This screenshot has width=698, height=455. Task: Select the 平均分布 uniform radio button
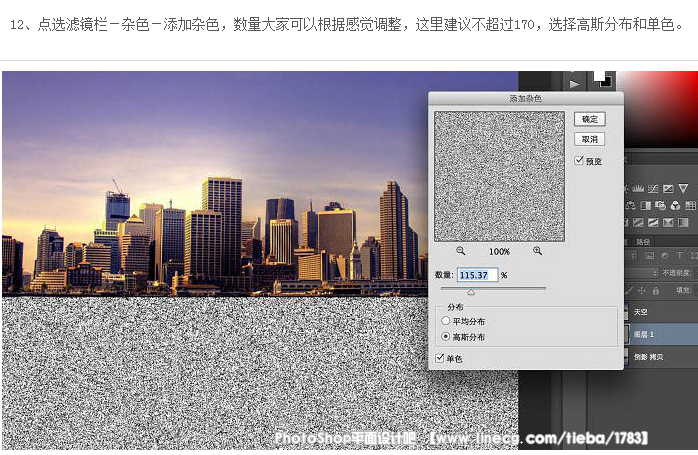tap(446, 321)
